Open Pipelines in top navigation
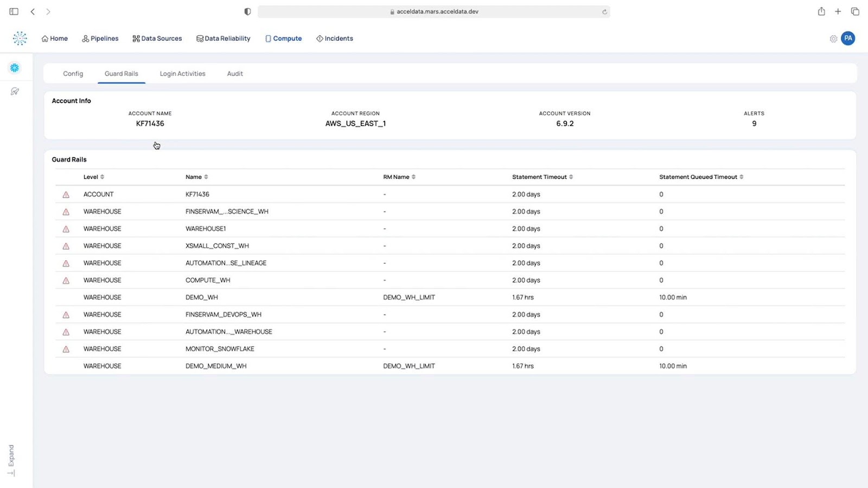 (x=100, y=38)
